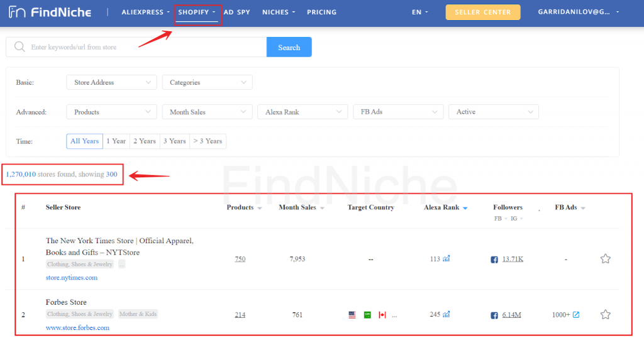Open the Month Sales filter dropdown

[208, 112]
